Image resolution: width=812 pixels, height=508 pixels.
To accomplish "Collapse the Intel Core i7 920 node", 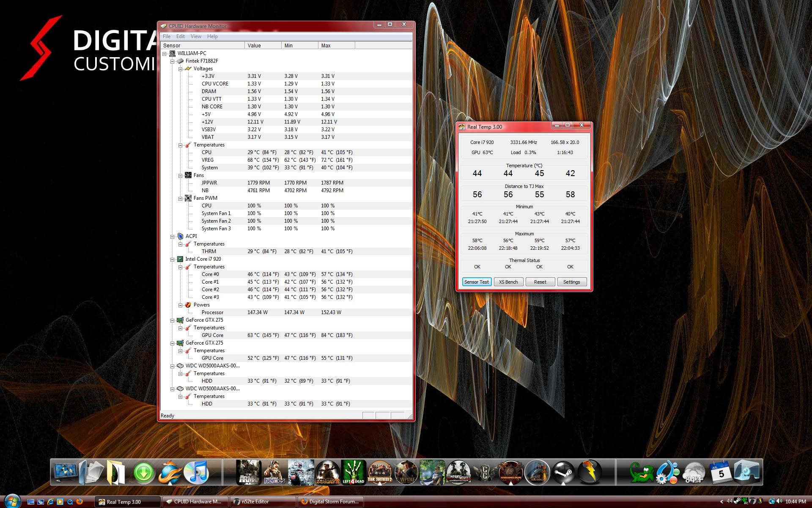I will (173, 259).
